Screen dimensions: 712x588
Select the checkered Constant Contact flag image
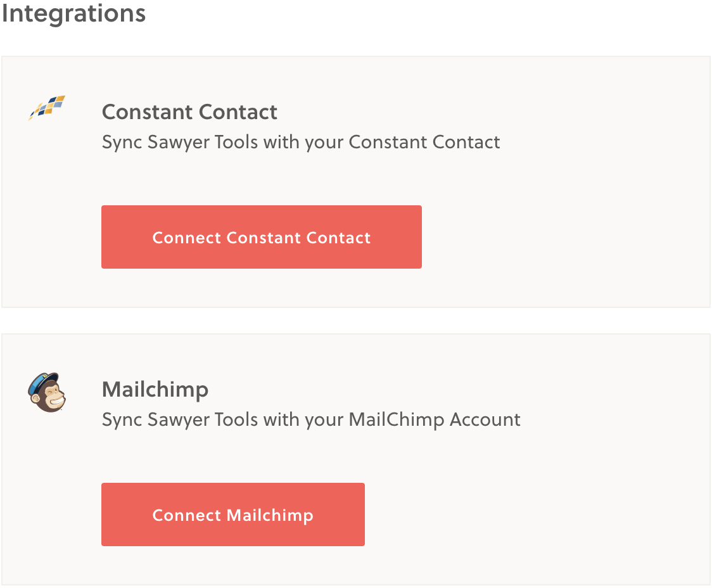pos(47,108)
